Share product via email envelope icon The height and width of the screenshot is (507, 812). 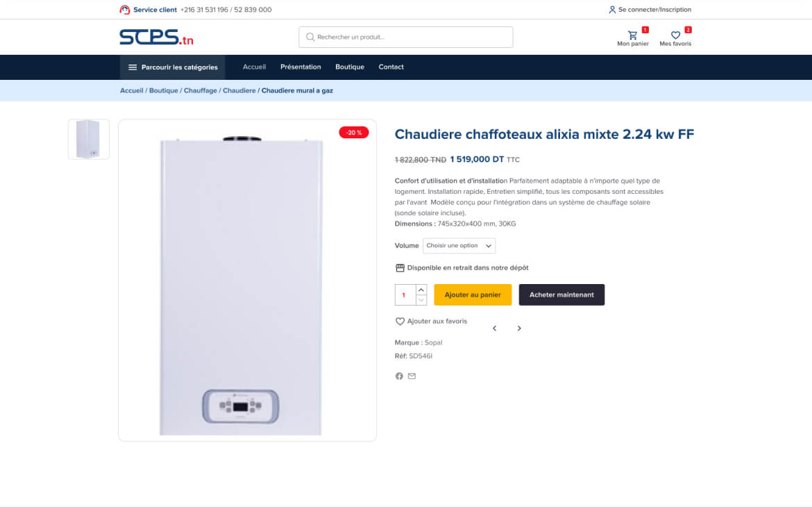(x=412, y=376)
